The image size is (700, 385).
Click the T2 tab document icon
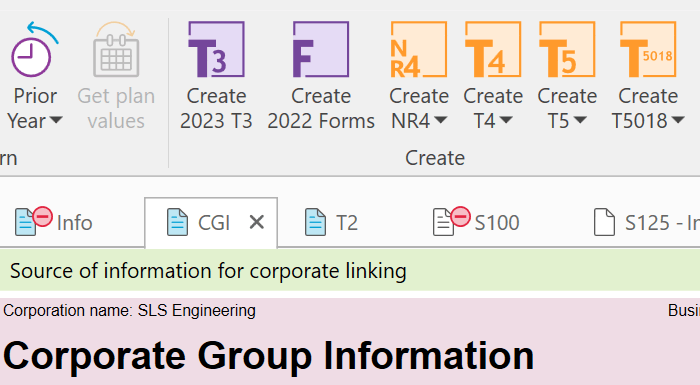coord(315,222)
